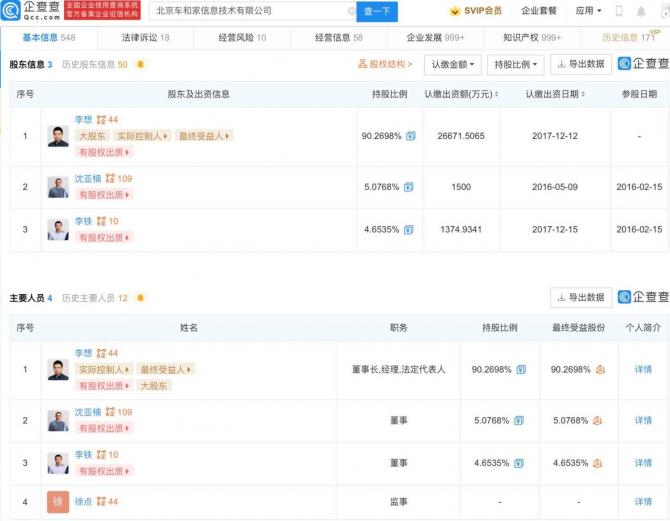This screenshot has height=521, width=670.
Task: Open 企业套餐 link in header
Action: coord(539,11)
